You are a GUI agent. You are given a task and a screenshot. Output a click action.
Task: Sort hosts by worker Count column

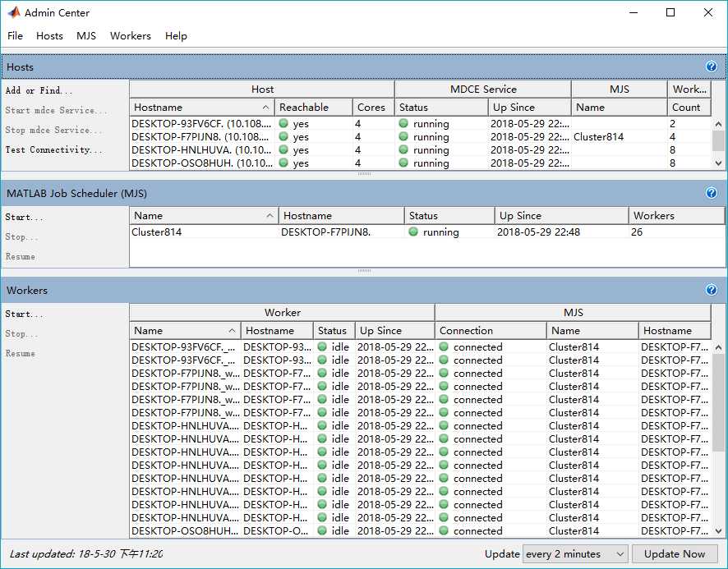[x=689, y=108]
